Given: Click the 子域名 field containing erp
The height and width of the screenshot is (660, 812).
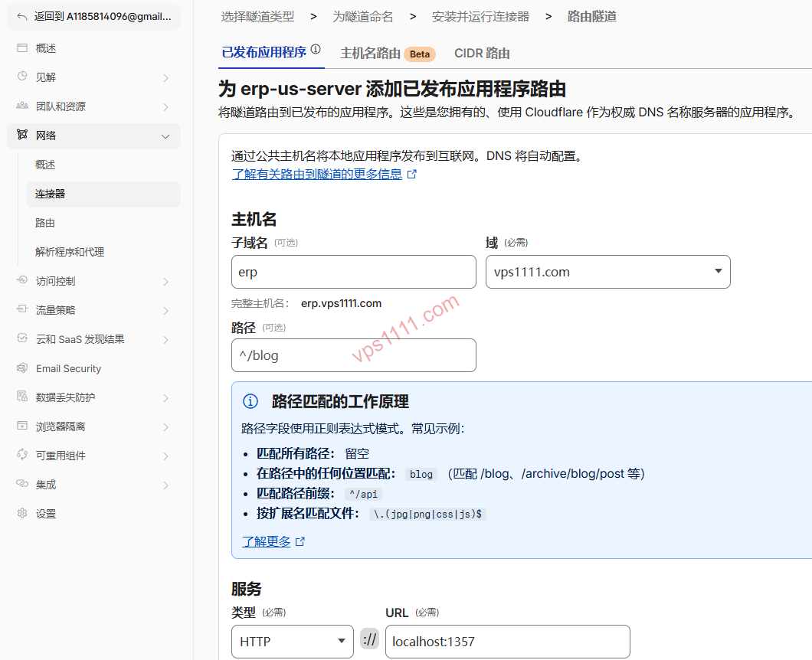Looking at the screenshot, I should click(x=354, y=272).
